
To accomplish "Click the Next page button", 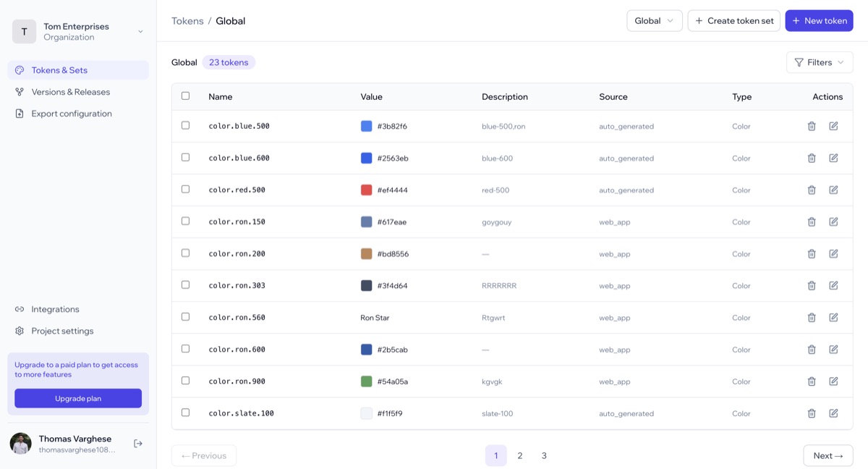I will pos(828,456).
